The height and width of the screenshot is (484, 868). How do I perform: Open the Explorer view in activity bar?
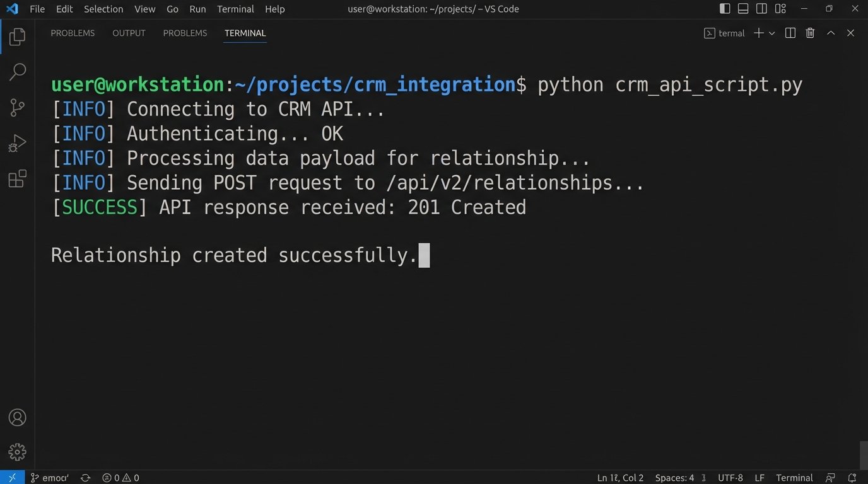(17, 37)
